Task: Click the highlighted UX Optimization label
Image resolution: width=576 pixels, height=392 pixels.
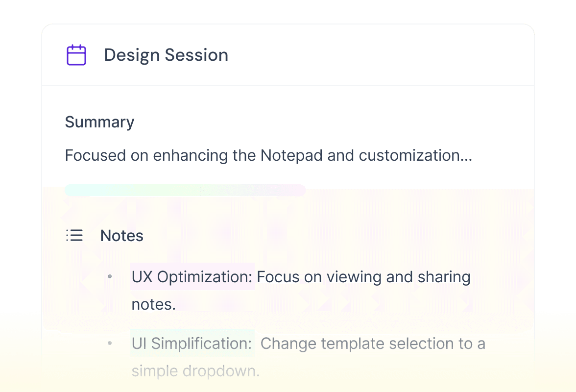Action: [192, 277]
